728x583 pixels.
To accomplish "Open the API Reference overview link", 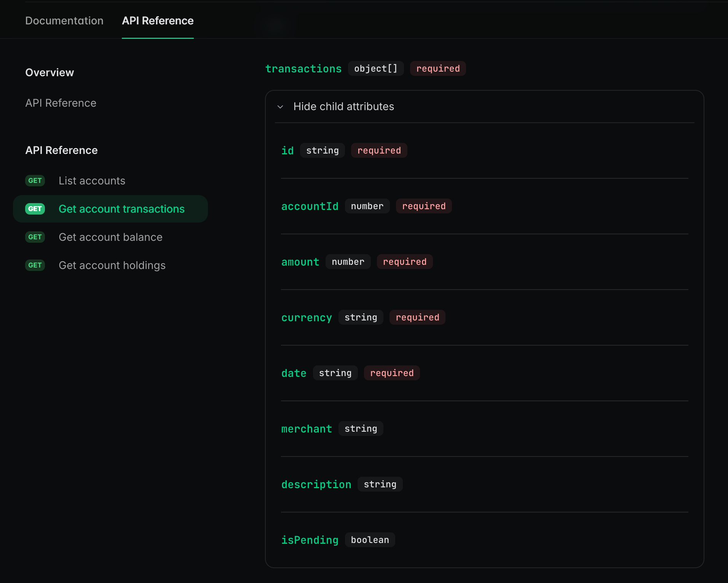I will point(61,103).
